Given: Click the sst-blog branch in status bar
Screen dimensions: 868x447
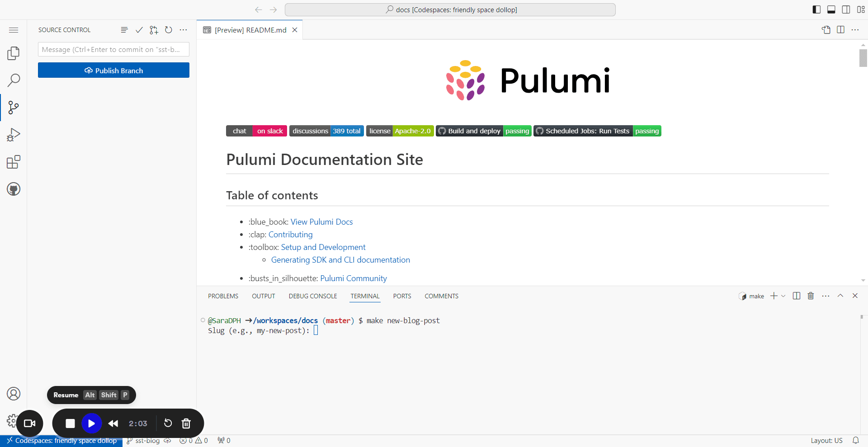Looking at the screenshot, I should click(143, 441).
